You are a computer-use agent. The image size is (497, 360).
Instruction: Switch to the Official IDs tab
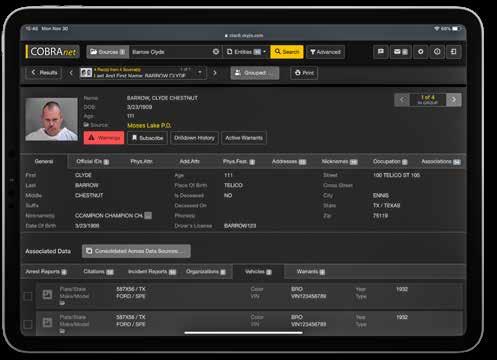pyautogui.click(x=92, y=162)
